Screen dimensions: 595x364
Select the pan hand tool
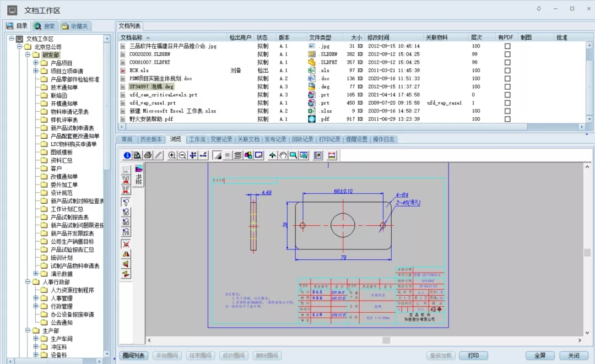pos(283,156)
